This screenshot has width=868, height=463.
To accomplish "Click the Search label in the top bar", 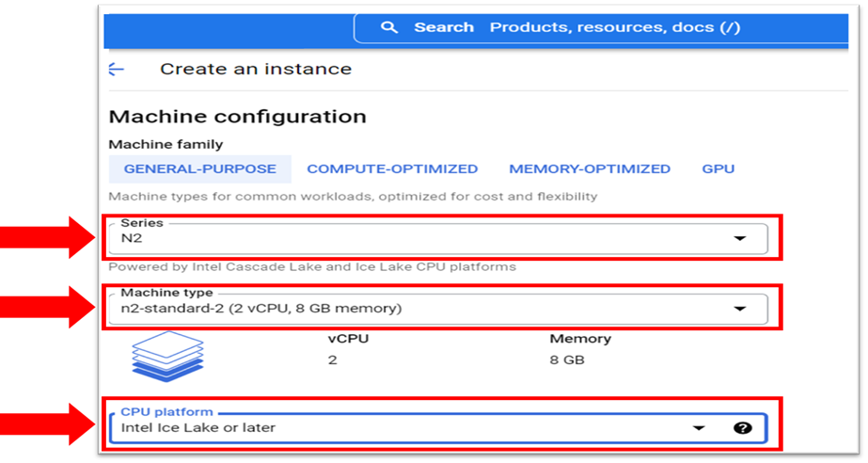I will [x=444, y=27].
